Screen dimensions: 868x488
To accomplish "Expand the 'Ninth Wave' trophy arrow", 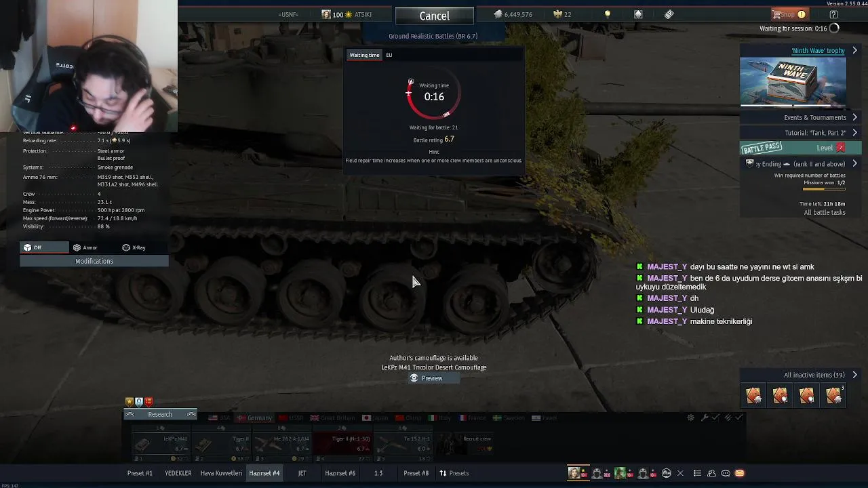I will click(x=854, y=51).
